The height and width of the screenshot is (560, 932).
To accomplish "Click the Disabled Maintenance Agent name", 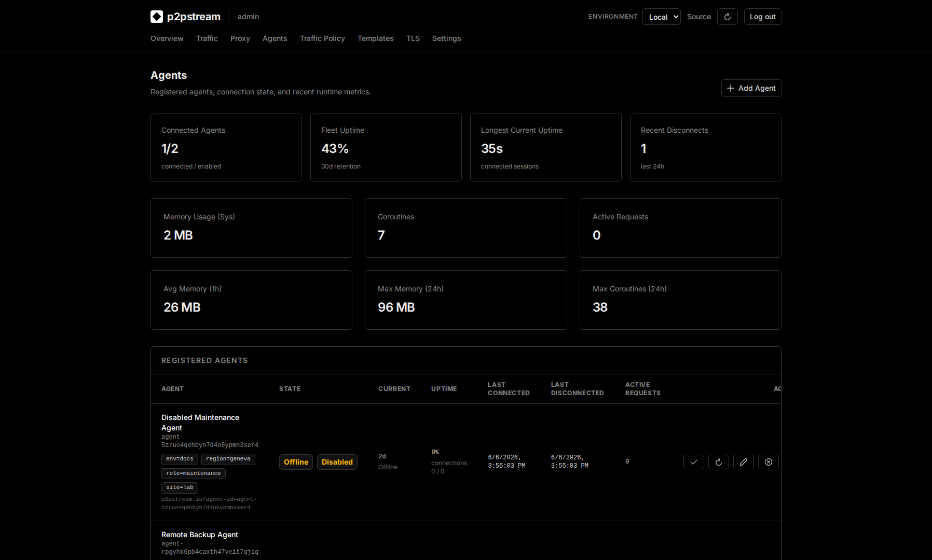I will [x=200, y=423].
